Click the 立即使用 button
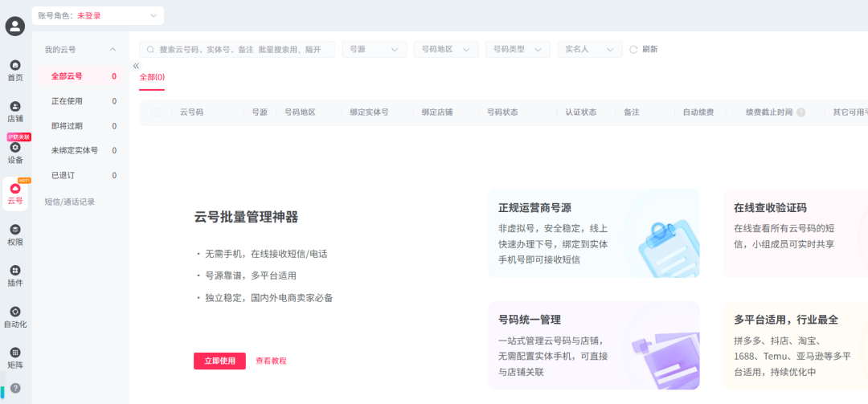868x404 pixels. tap(219, 361)
